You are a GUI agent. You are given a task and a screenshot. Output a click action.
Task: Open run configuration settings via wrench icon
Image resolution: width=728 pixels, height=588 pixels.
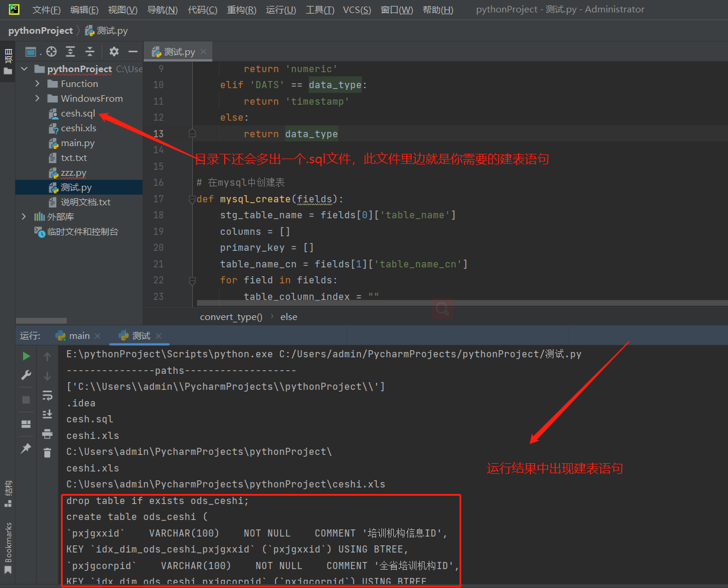coord(25,375)
